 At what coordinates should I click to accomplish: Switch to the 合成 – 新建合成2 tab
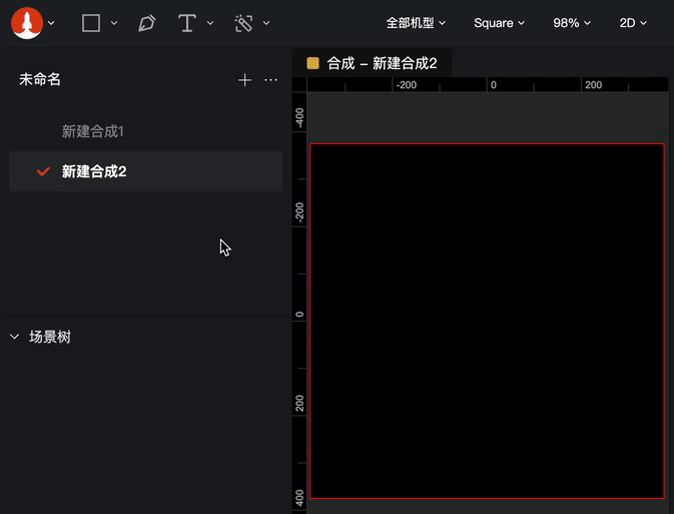[372, 63]
